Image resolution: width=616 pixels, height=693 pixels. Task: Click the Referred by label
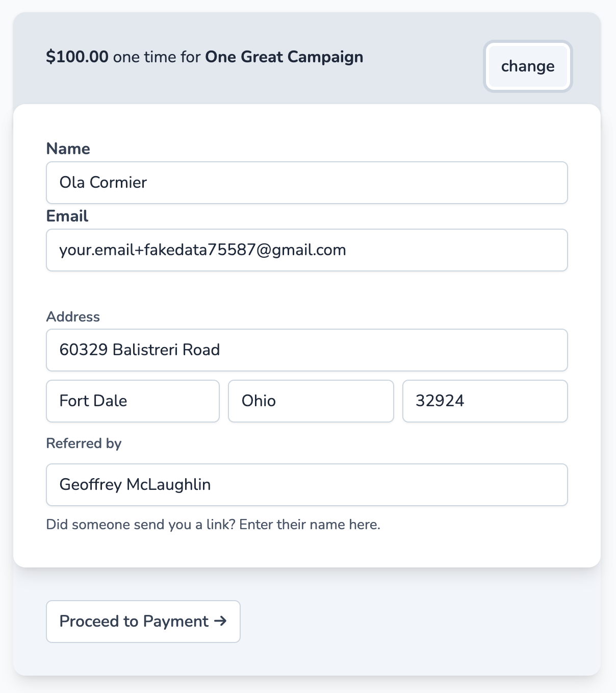(84, 443)
